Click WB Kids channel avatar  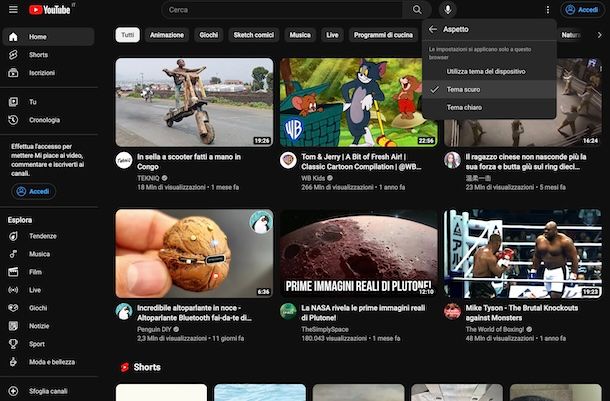(x=288, y=160)
